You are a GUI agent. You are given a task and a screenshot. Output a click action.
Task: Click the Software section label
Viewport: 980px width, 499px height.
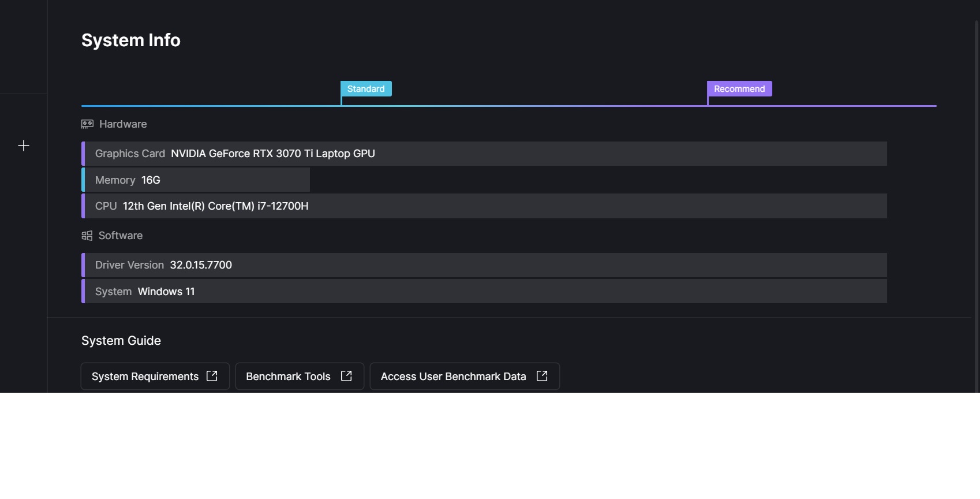[x=121, y=236]
